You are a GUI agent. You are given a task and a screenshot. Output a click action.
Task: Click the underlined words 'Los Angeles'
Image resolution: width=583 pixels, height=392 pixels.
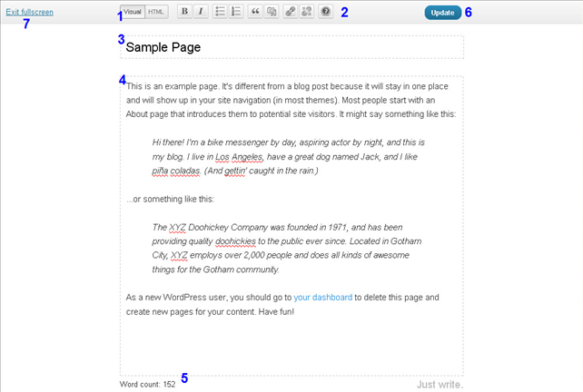click(x=239, y=157)
